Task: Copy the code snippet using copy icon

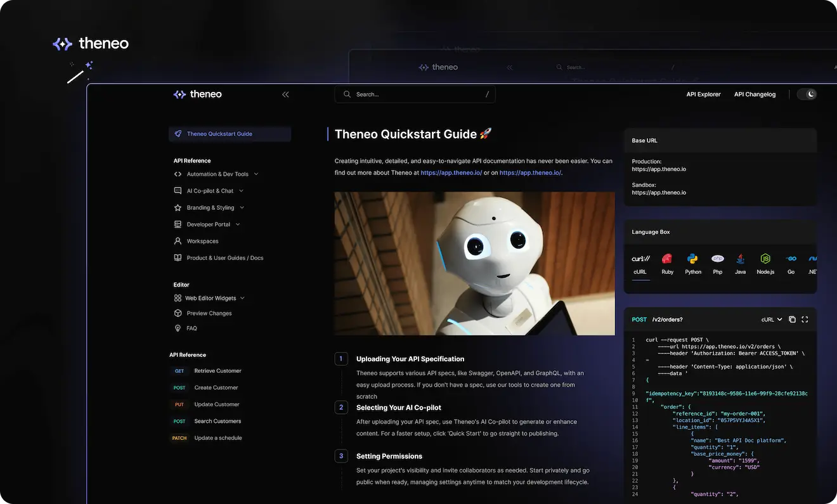Action: pyautogui.click(x=791, y=319)
